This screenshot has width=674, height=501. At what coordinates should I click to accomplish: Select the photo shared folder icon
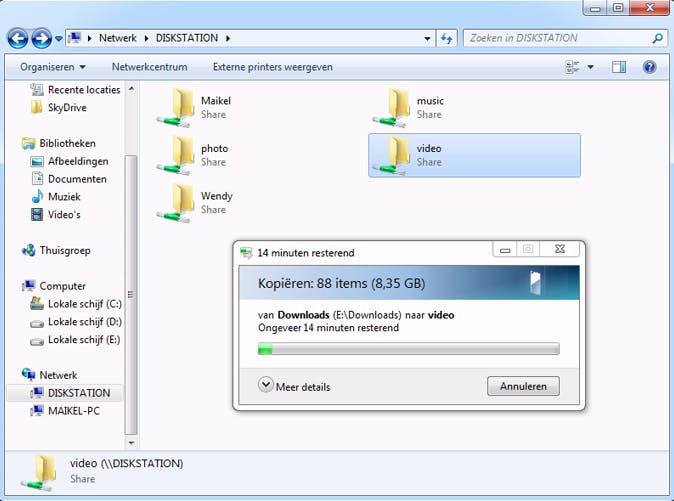[x=176, y=155]
